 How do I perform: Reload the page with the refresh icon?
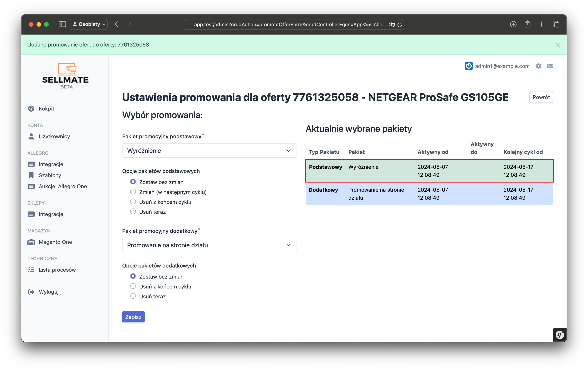400,24
